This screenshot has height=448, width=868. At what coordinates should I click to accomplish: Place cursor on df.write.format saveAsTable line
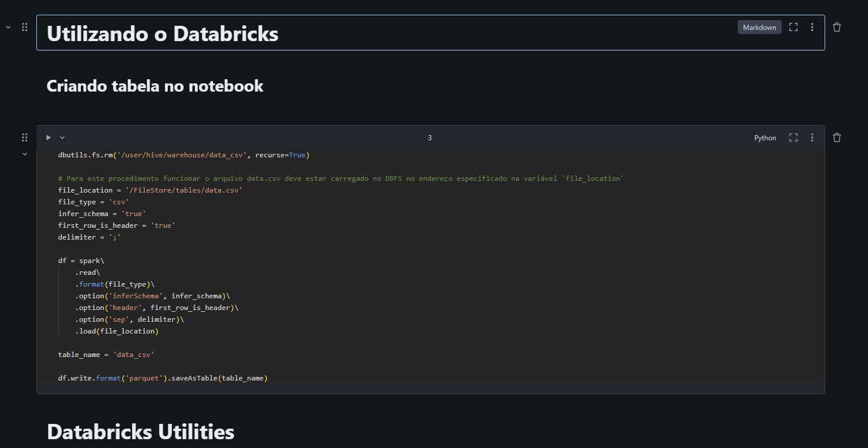pyautogui.click(x=163, y=378)
